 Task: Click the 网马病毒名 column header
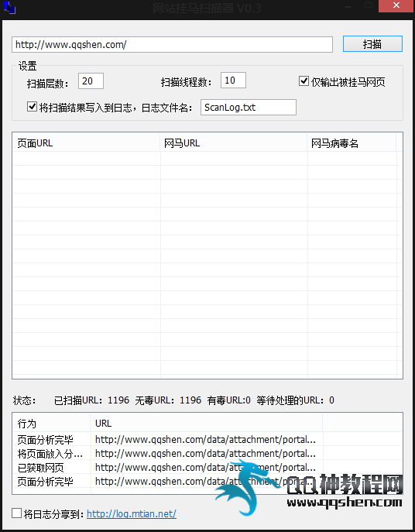click(x=352, y=143)
